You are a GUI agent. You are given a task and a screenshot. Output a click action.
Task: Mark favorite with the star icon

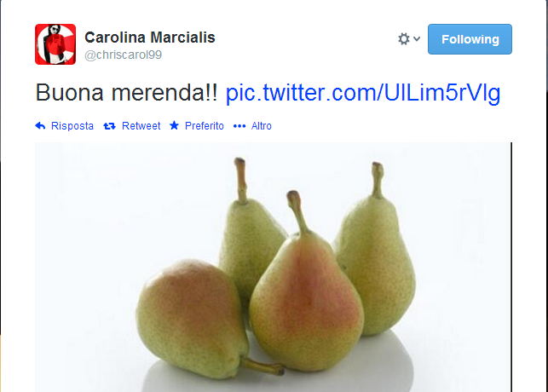[174, 125]
